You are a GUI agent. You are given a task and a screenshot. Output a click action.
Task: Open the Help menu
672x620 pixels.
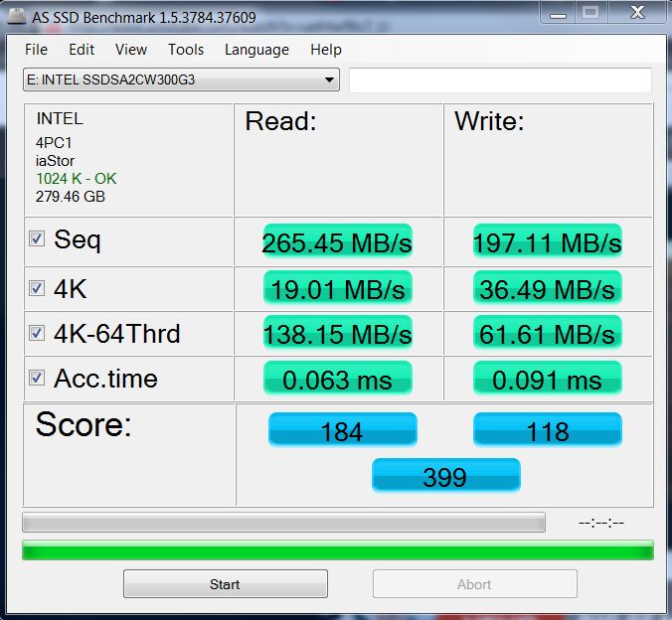point(326,50)
